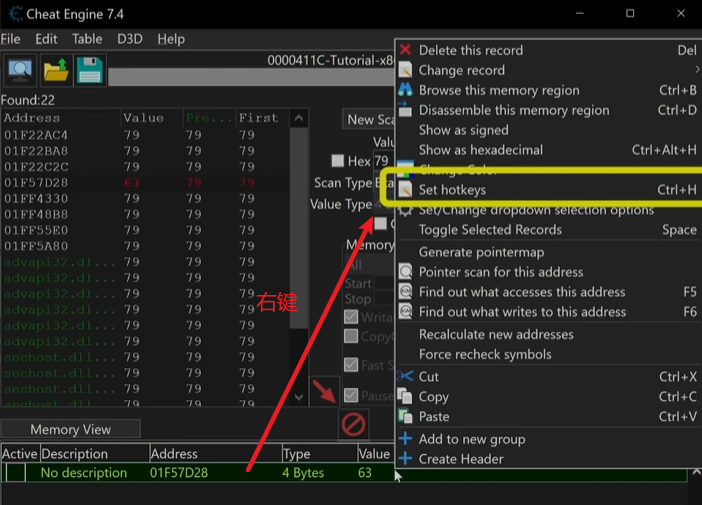Click the binoculars Browse memory region icon

405,90
